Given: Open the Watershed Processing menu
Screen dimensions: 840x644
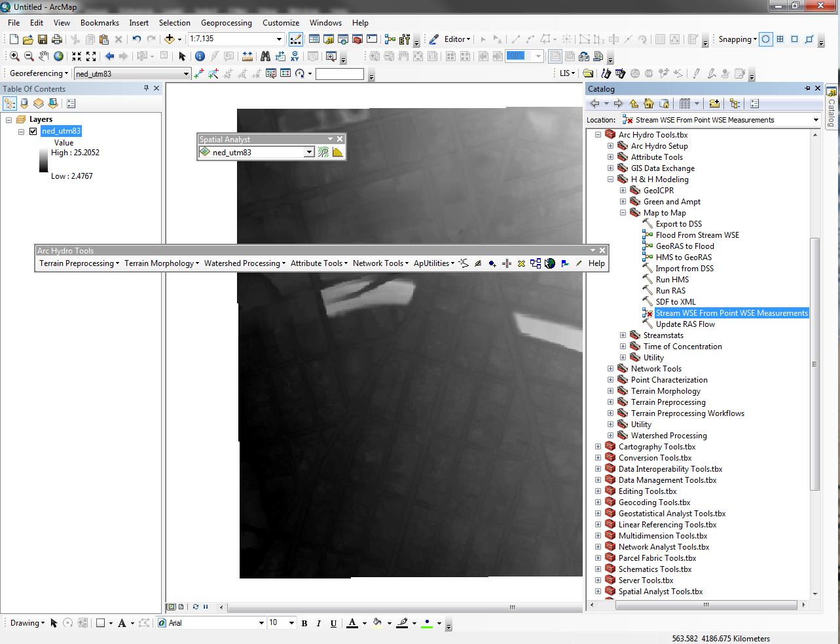Looking at the screenshot, I should pos(245,263).
